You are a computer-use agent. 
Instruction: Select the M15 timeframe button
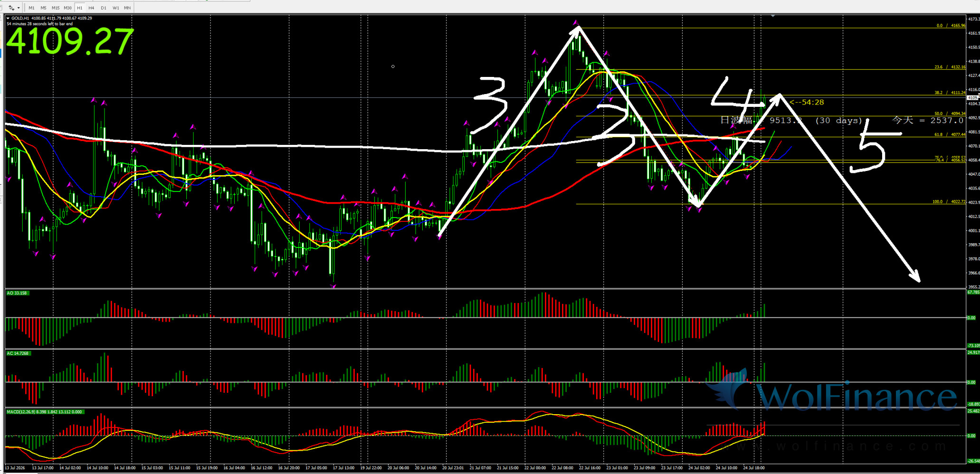pos(56,8)
